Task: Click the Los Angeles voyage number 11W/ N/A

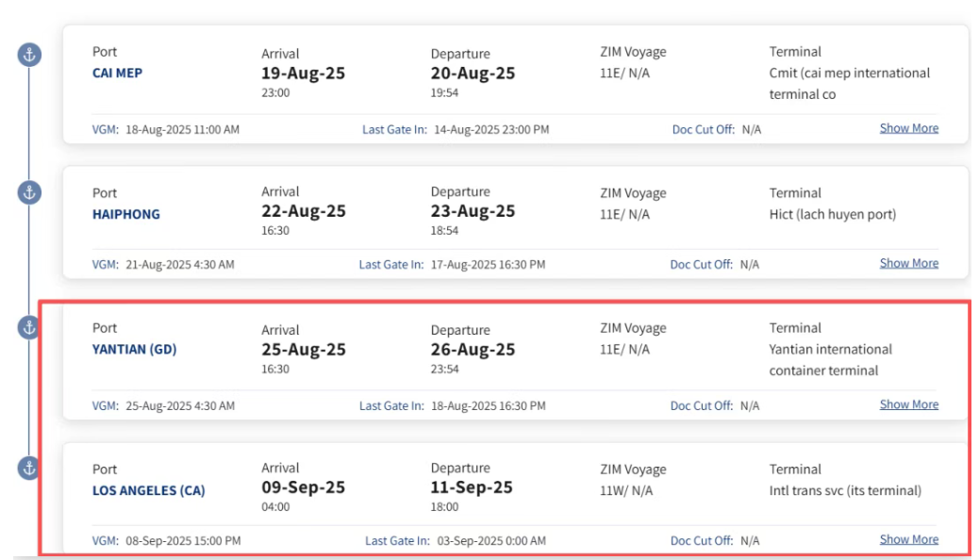Action: point(626,490)
